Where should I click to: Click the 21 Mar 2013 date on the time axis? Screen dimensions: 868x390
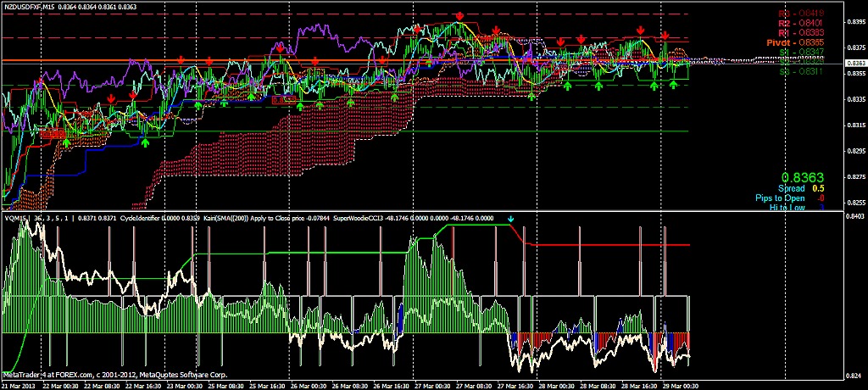coord(20,385)
